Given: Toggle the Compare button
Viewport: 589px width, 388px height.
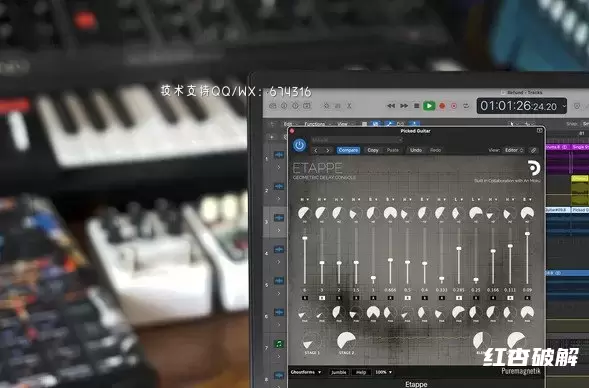Looking at the screenshot, I should pyautogui.click(x=348, y=150).
